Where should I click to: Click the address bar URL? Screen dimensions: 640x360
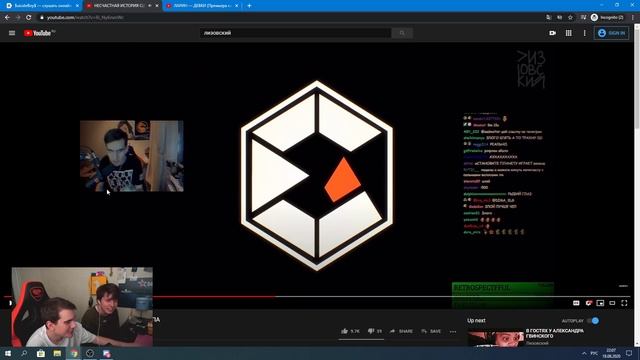pos(85,18)
